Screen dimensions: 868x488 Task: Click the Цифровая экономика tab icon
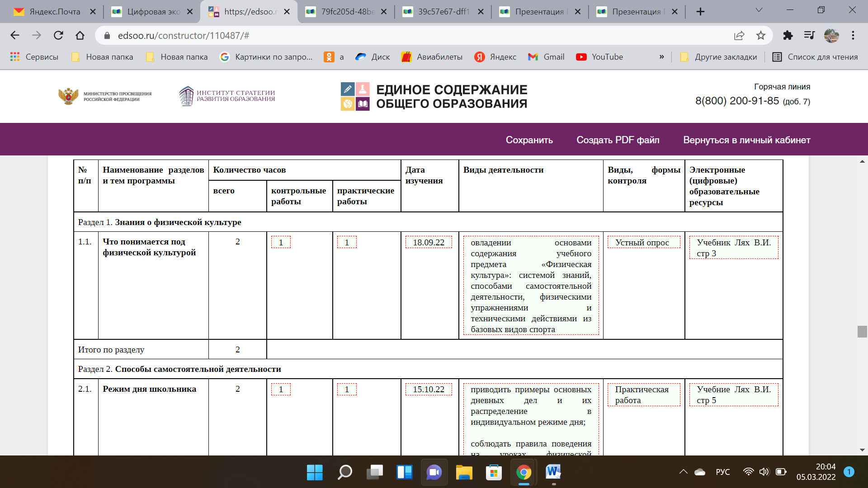[x=116, y=11]
